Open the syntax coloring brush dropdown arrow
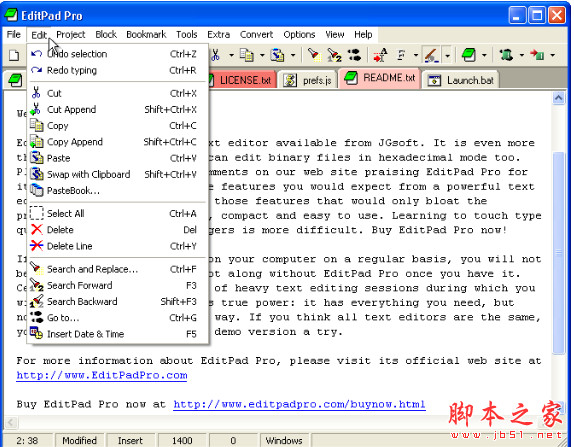The height and width of the screenshot is (447, 574). (x=447, y=56)
